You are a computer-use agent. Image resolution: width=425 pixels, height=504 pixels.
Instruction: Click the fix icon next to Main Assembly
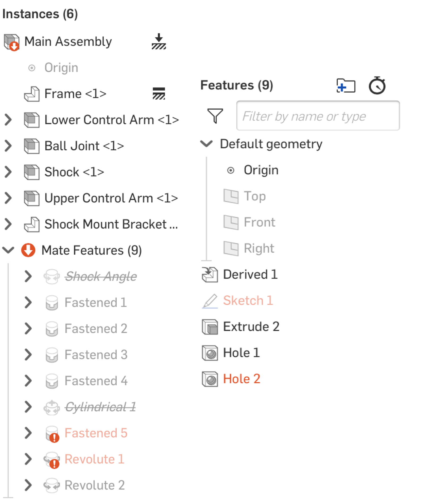pyautogui.click(x=159, y=41)
